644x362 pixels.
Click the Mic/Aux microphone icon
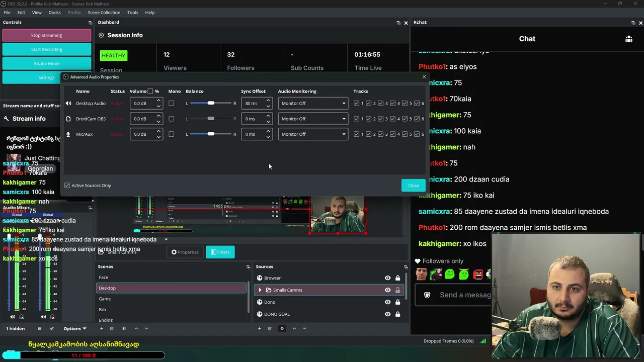coord(68,134)
